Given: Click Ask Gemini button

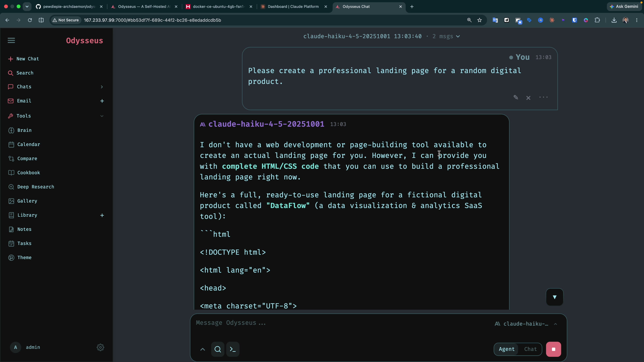Looking at the screenshot, I should pyautogui.click(x=624, y=6).
